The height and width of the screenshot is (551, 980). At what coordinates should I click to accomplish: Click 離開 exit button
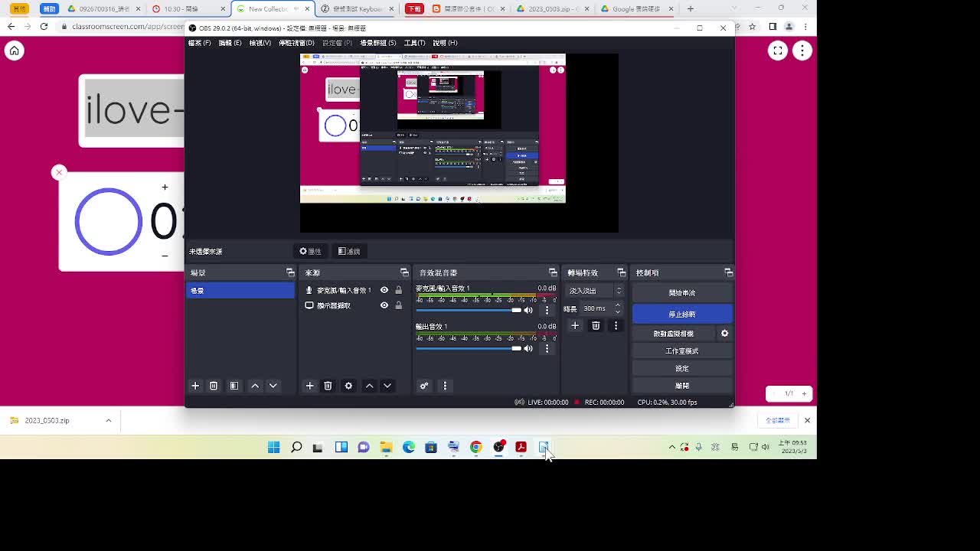[682, 386]
